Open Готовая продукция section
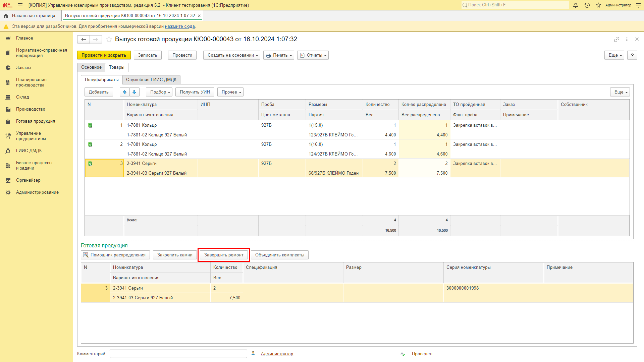644x362 pixels. pyautogui.click(x=36, y=121)
